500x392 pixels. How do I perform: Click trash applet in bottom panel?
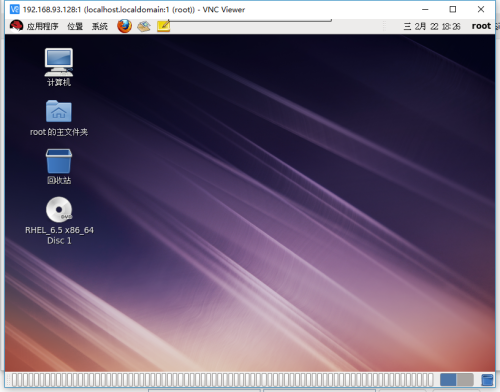point(487,380)
